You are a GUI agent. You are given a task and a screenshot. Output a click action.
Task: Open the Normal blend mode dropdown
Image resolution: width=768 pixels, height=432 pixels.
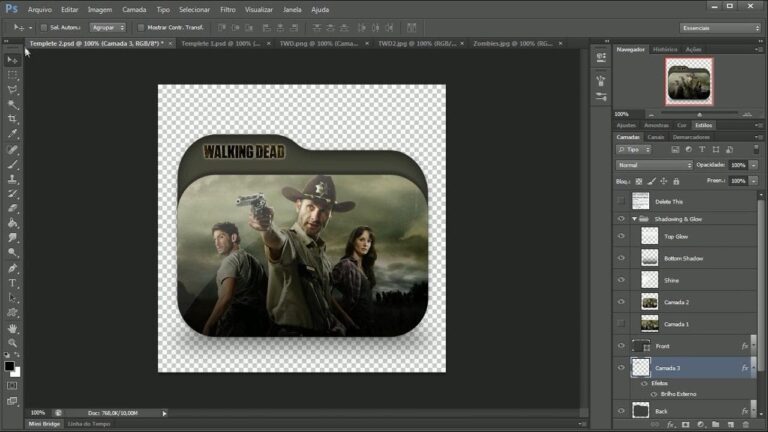coord(654,165)
